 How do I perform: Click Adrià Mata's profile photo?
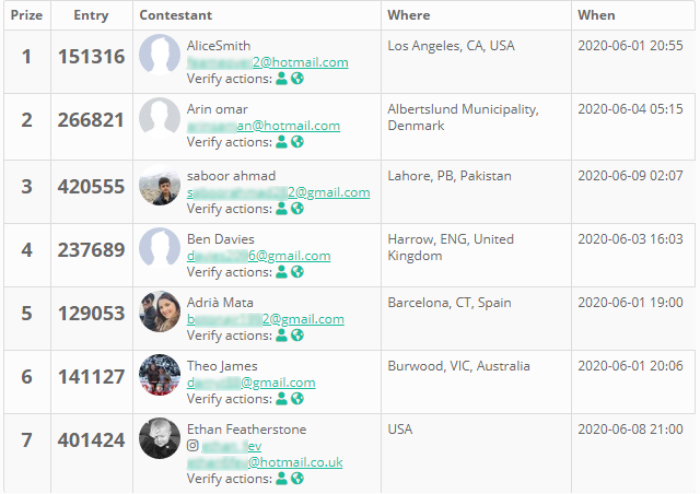click(x=160, y=312)
